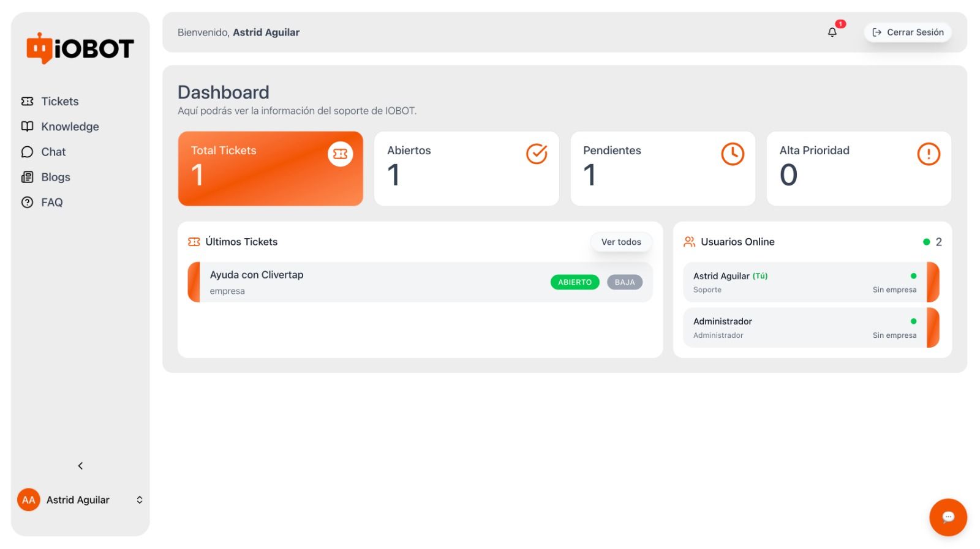Click the alert icon on Alta Prioridad card

[929, 154]
